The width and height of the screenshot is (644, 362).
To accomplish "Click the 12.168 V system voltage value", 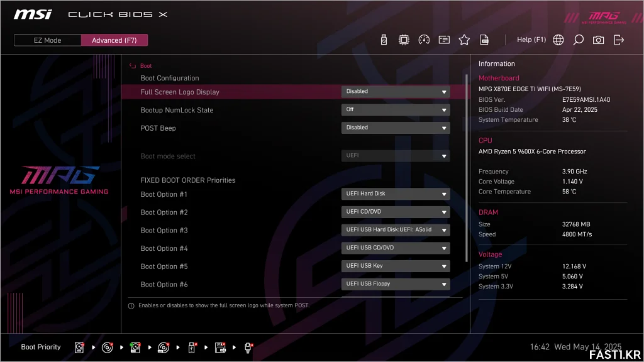I will 574,266.
